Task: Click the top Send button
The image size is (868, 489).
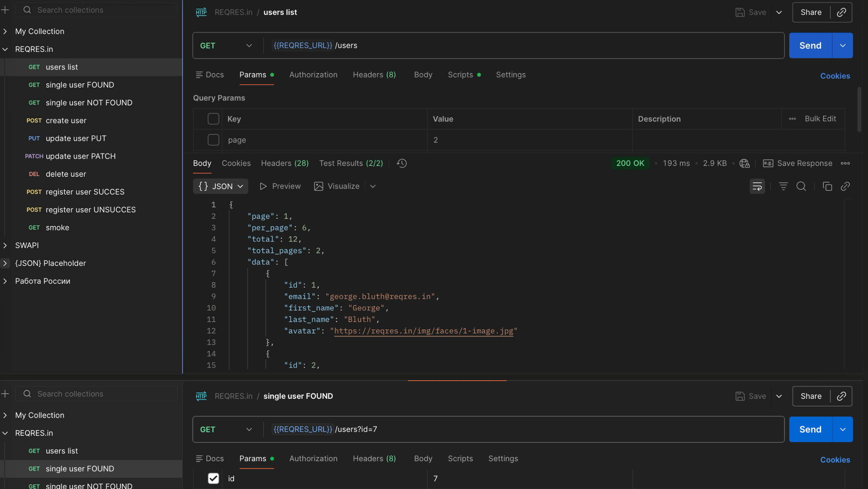Action: pos(810,46)
